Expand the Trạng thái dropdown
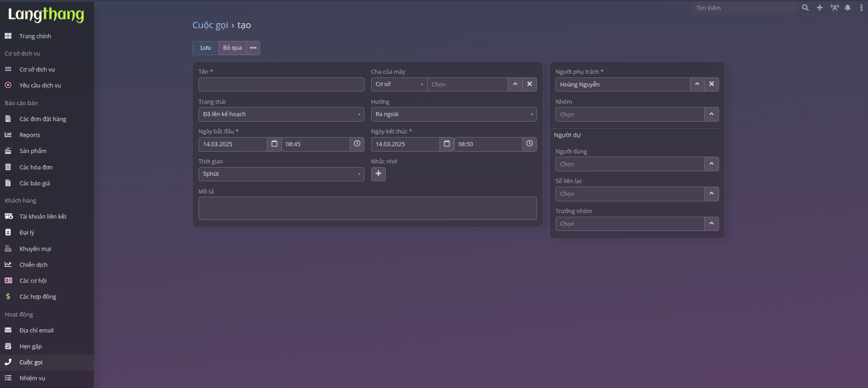868x388 pixels. pos(281,114)
